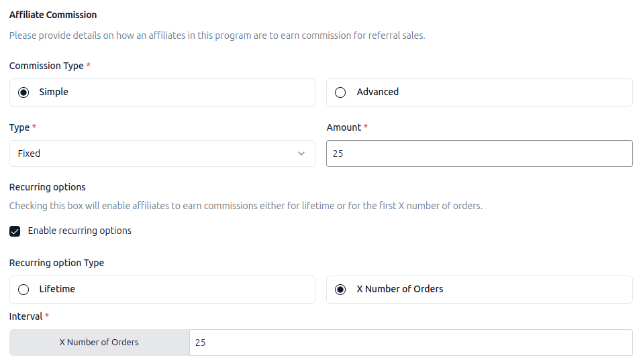The width and height of the screenshot is (641, 364).
Task: Focus the Amount input field
Action: click(x=479, y=154)
